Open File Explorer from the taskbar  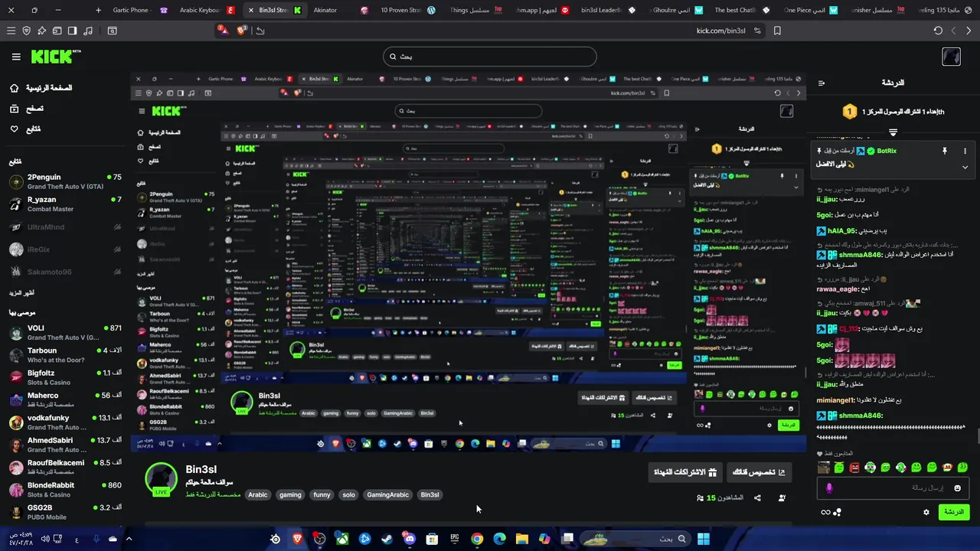tap(522, 539)
